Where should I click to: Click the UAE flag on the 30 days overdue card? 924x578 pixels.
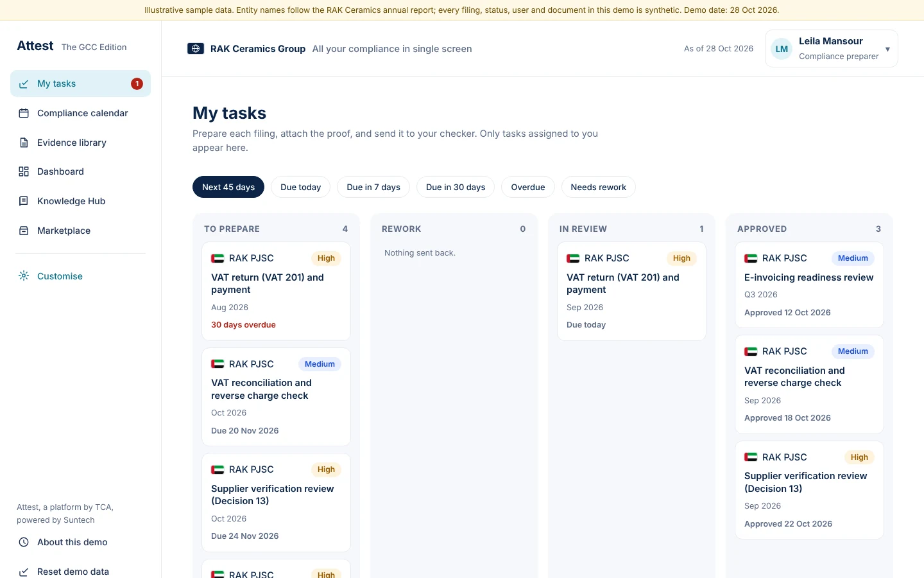coord(218,258)
